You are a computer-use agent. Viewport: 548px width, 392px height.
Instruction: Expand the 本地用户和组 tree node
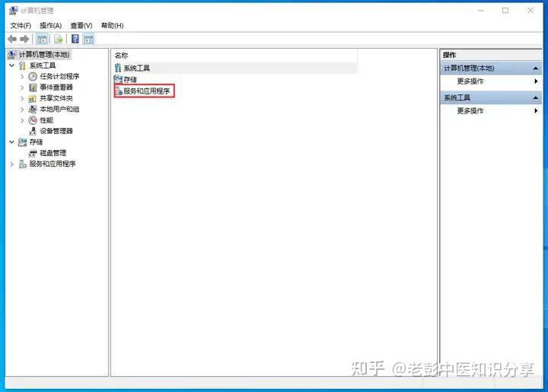(x=22, y=110)
